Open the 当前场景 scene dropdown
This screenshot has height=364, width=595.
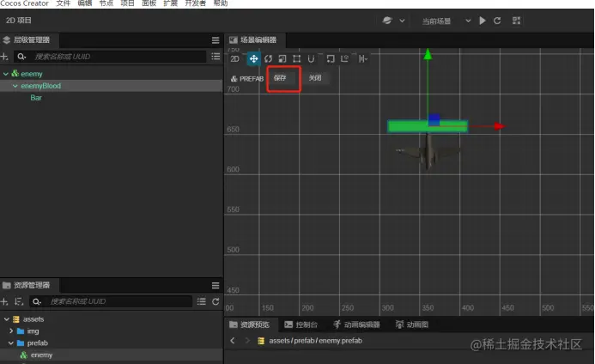tap(446, 21)
